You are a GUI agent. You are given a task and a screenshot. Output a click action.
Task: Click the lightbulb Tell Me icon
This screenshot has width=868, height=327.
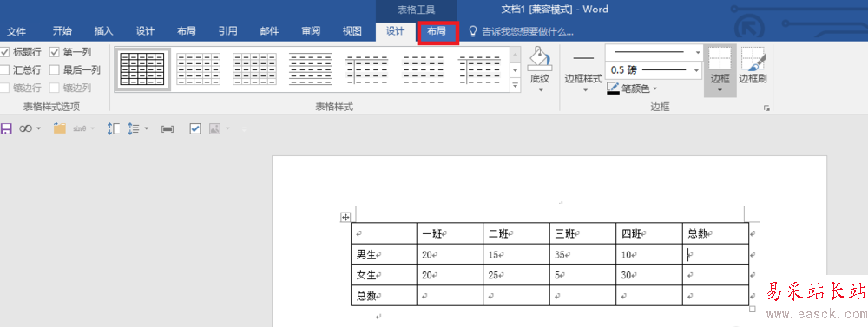coord(473,31)
